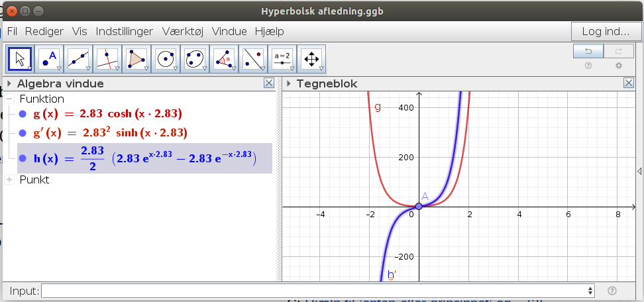Open sidebar via right edge triangle
This screenshot has width=644, height=302.
click(x=639, y=171)
